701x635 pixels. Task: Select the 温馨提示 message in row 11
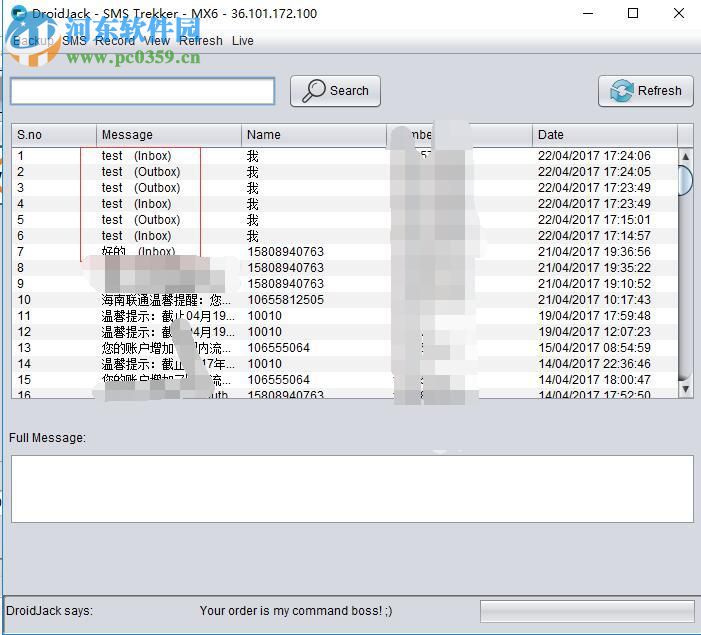coord(168,316)
